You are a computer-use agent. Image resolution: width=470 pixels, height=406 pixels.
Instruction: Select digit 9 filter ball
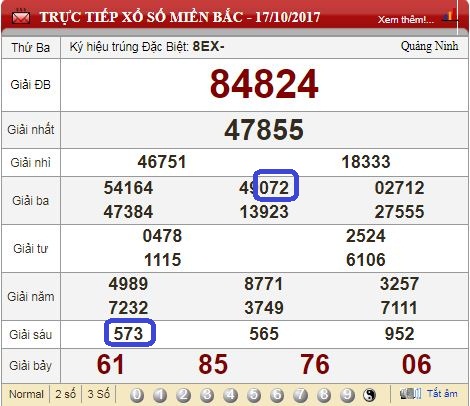coord(347,395)
